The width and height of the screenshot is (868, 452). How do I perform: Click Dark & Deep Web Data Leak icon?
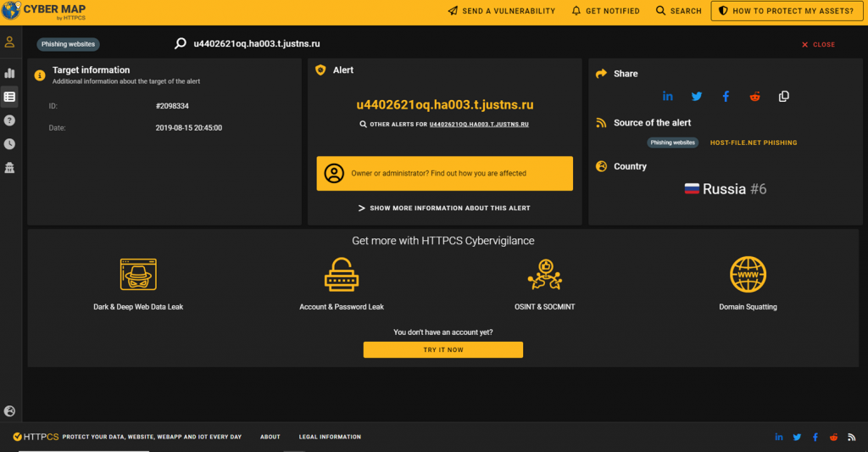(138, 274)
